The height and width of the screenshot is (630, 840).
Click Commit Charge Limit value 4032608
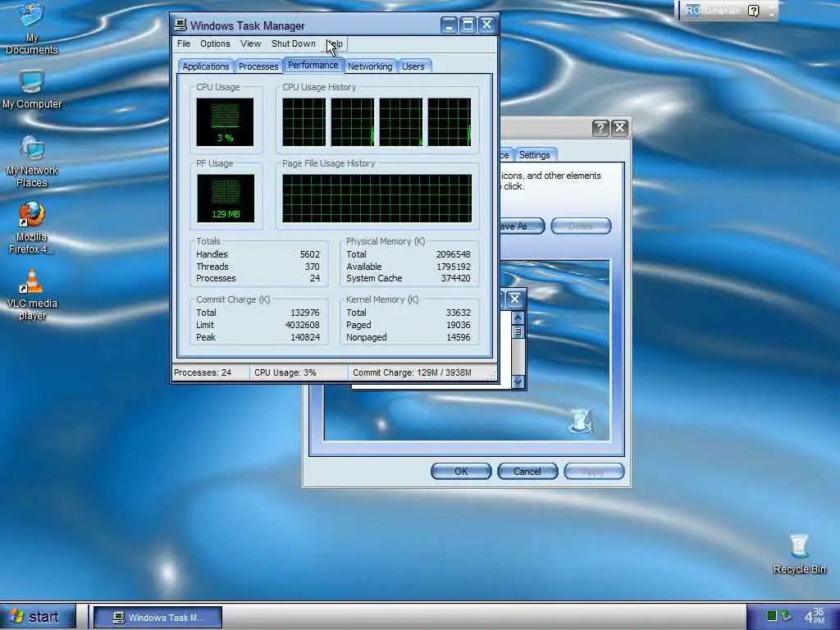(x=302, y=325)
